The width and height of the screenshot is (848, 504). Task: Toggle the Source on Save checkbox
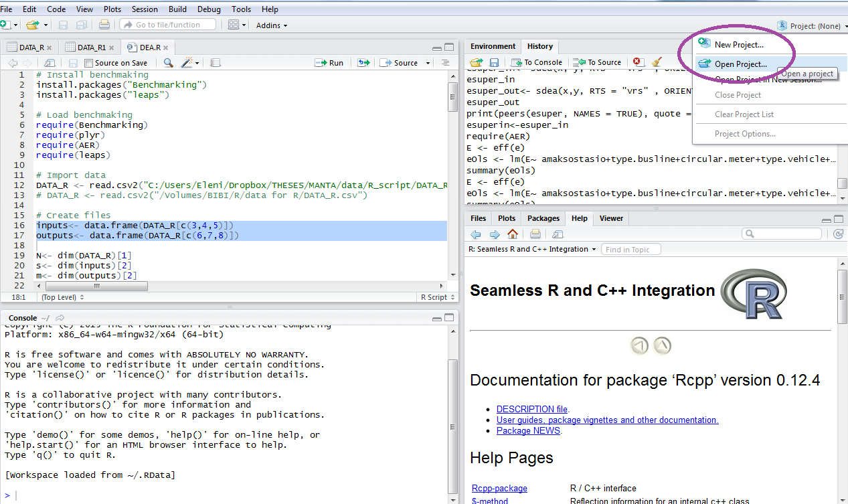89,63
